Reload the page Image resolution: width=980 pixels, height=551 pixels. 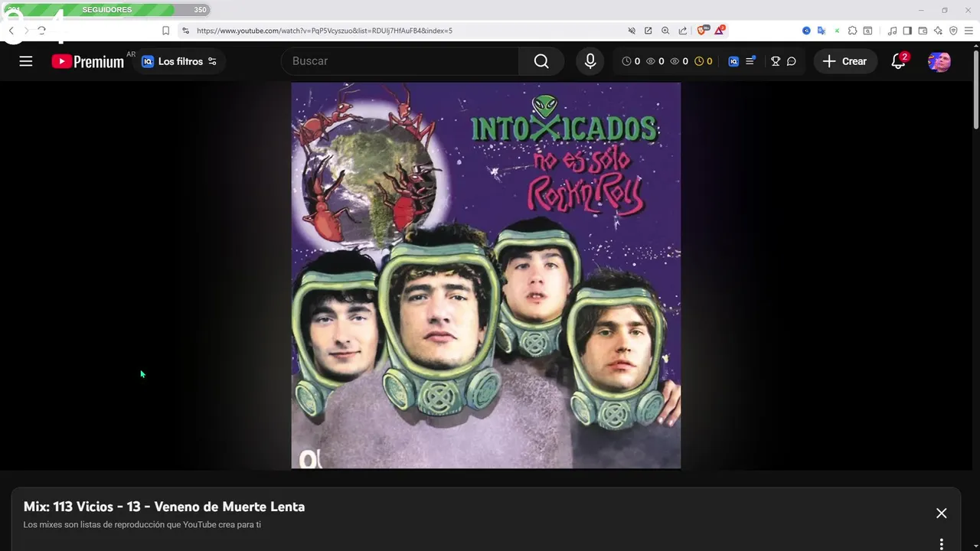(41, 31)
